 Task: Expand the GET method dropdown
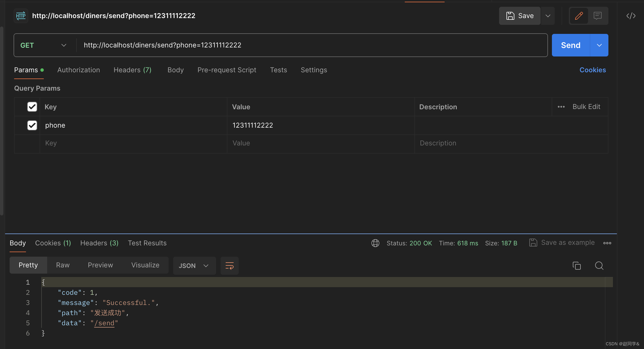pyautogui.click(x=44, y=45)
